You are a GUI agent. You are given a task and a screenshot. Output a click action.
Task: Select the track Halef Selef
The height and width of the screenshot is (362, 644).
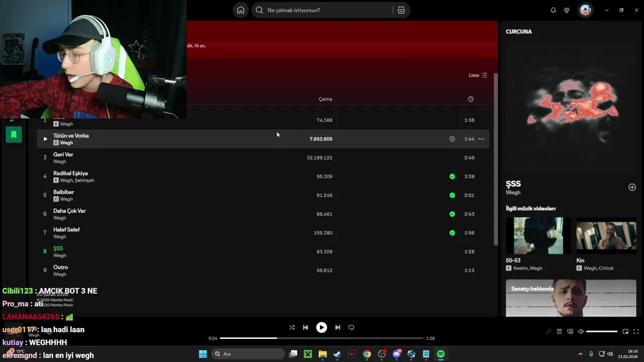tap(66, 230)
